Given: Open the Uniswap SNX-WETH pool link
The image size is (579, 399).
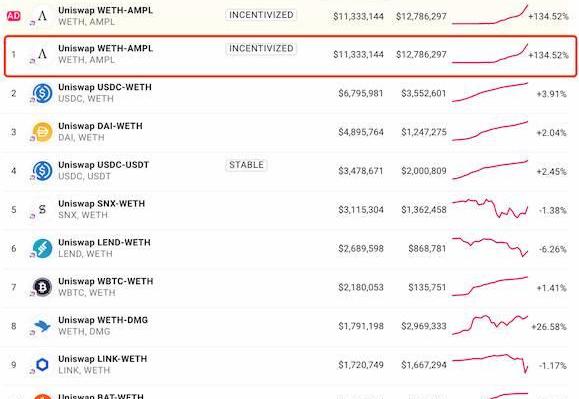Looking at the screenshot, I should click(102, 203).
